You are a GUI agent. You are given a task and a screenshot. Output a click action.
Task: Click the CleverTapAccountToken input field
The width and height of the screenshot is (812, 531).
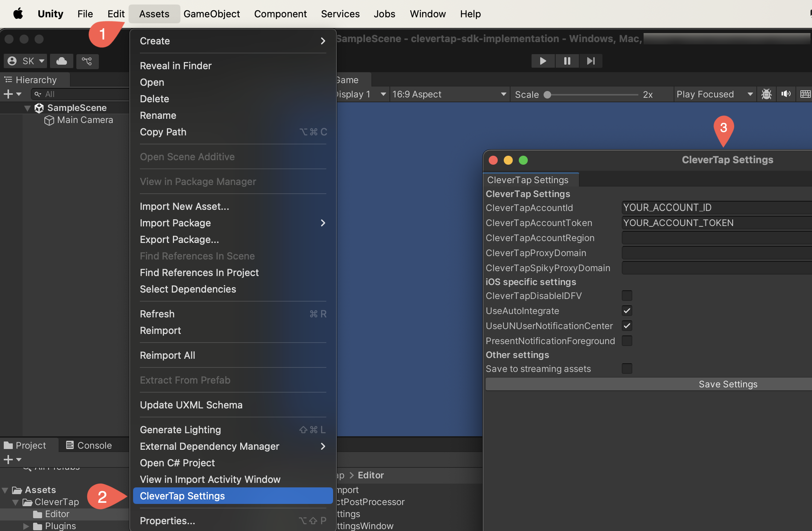pos(717,223)
